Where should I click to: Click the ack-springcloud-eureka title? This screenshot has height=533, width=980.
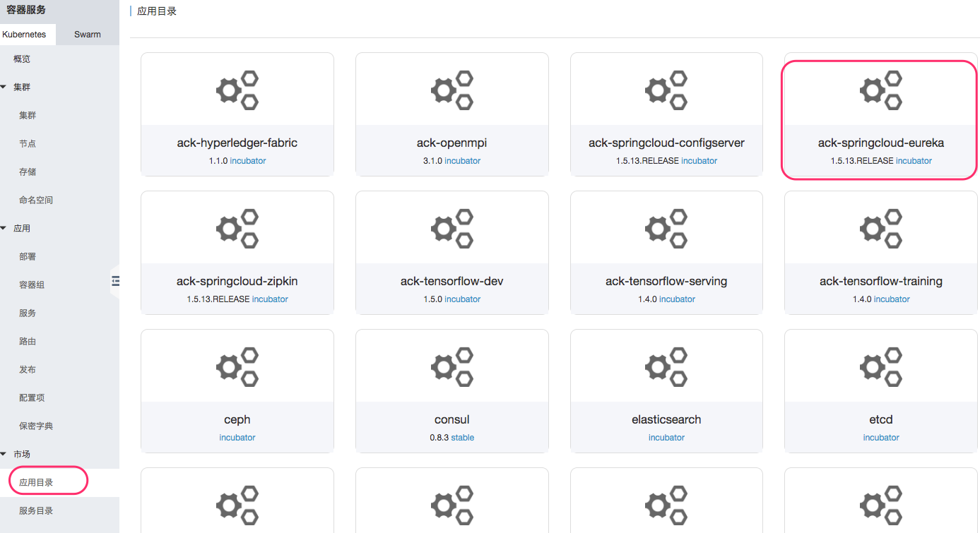pyautogui.click(x=881, y=143)
